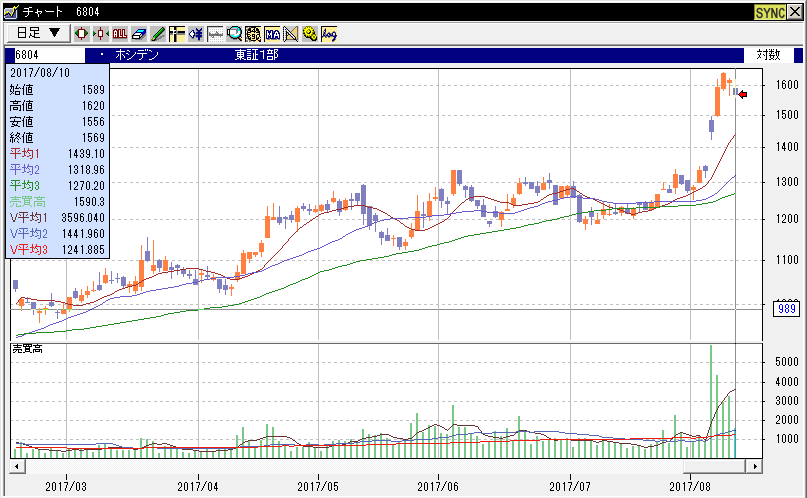Screen dimensions: 807x498
Task: Click the candlestick with green arrows icon
Action: [x=101, y=33]
